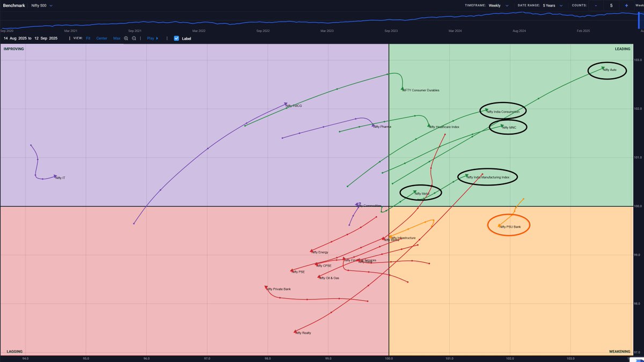
Task: Click the Nifty Metal arrowhead
Action: [x=415, y=192]
